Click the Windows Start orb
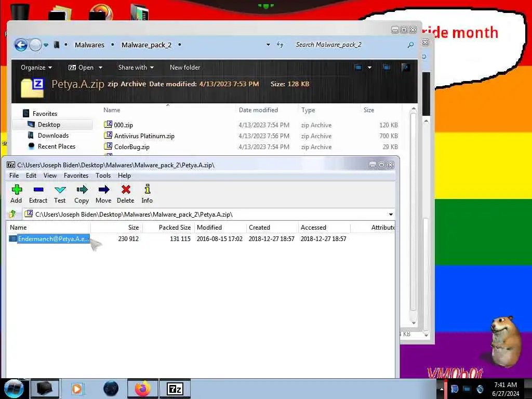Screen dimensions: 532x399 click(x=13, y=389)
